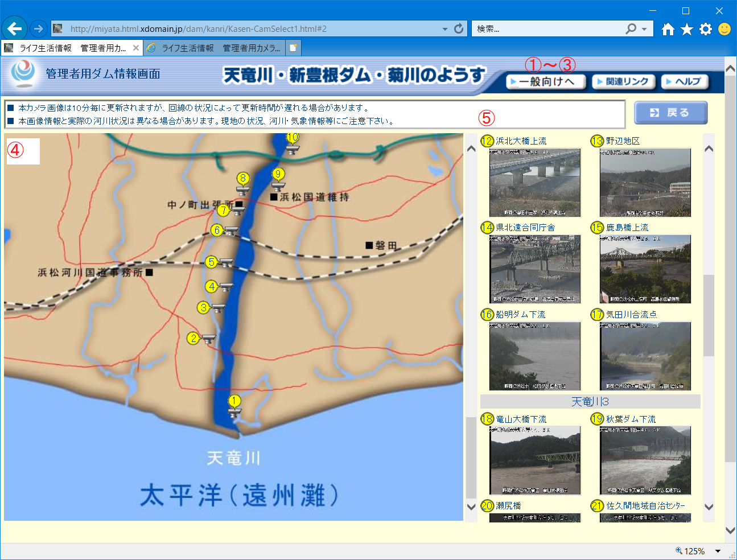The height and width of the screenshot is (560, 737).
Task: Click the camera list scroll up arrow
Action: 709,149
